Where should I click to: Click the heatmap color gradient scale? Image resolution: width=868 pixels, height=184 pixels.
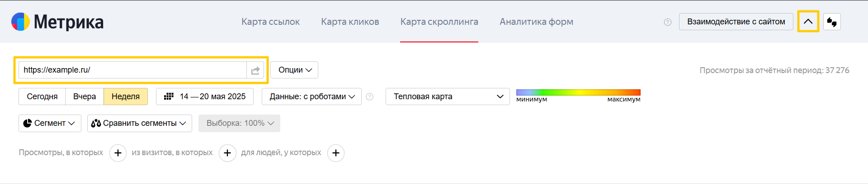(578, 92)
